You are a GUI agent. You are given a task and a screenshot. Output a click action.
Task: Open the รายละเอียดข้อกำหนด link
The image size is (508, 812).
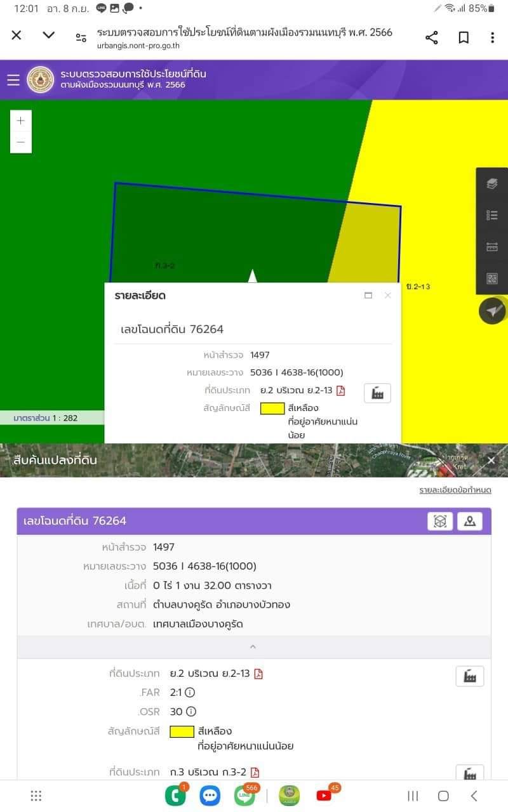tap(455, 490)
